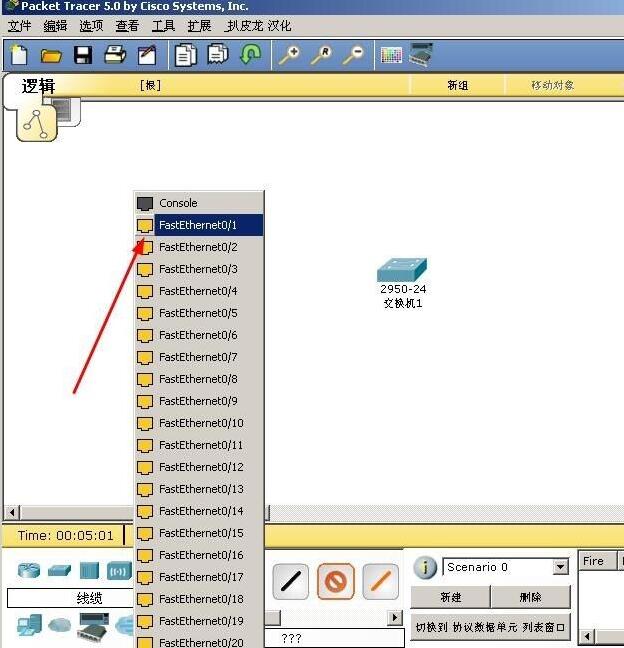The height and width of the screenshot is (648, 624).
Task: Open the 查看 menu
Action: click(127, 26)
